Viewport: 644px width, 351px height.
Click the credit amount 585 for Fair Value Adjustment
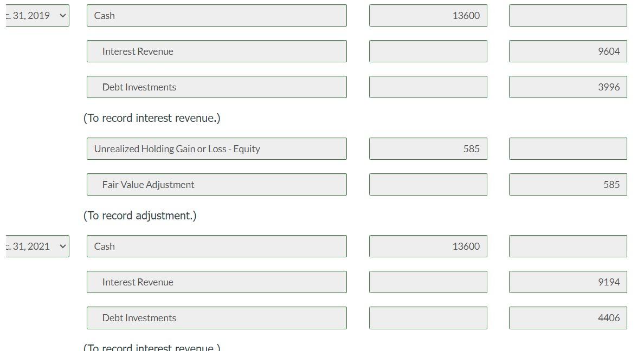[x=568, y=184]
